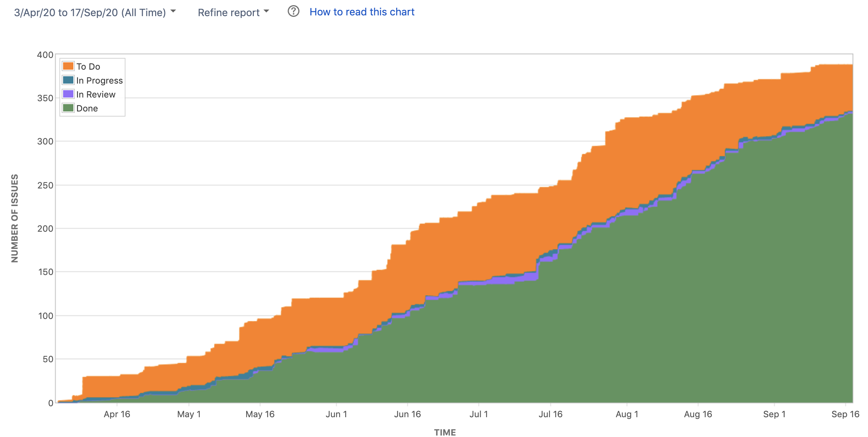
Task: Click the blue In Progress legend swatch
Action: (x=68, y=80)
